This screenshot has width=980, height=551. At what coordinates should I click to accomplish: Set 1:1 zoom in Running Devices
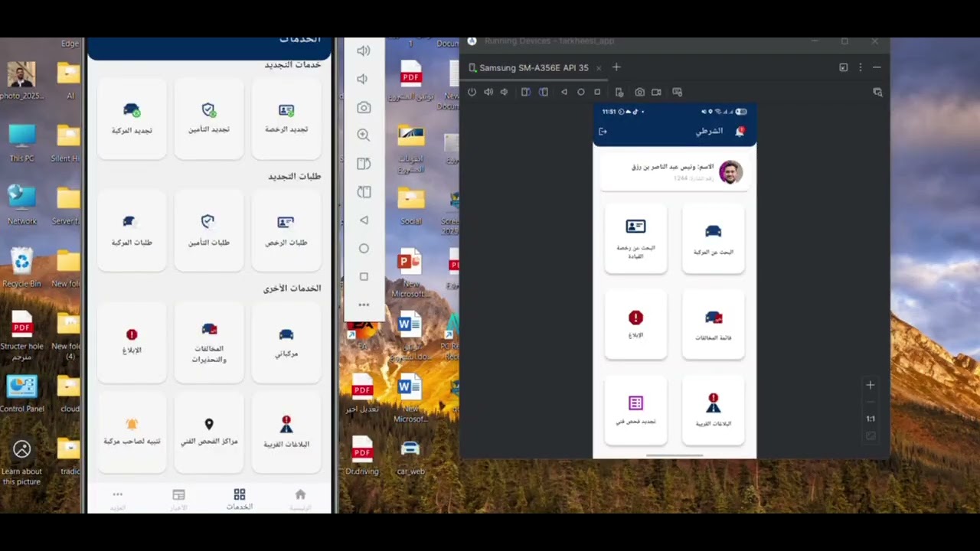871,419
